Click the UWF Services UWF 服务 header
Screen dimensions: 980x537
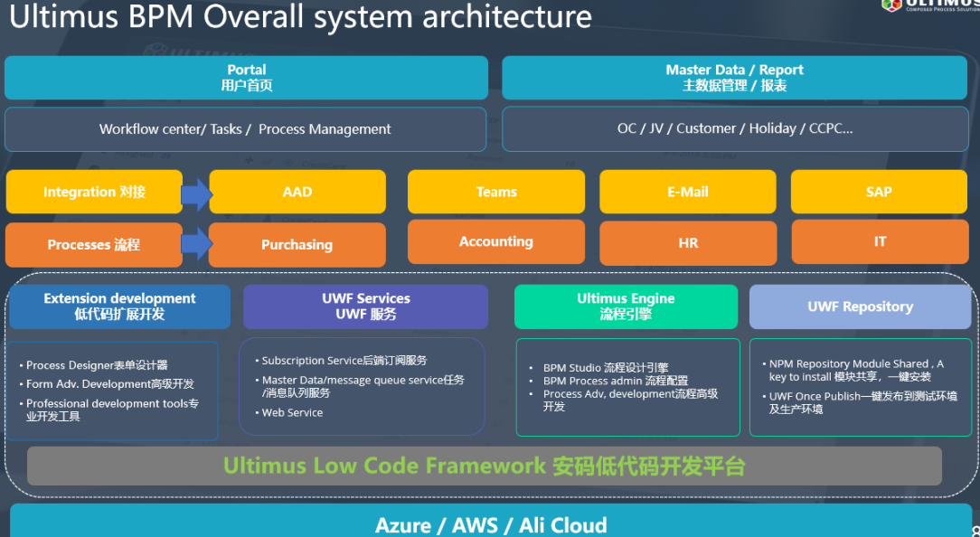tap(365, 306)
